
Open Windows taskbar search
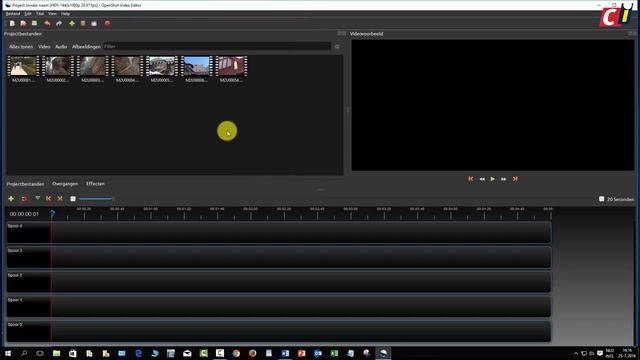pyautogui.click(x=24, y=353)
